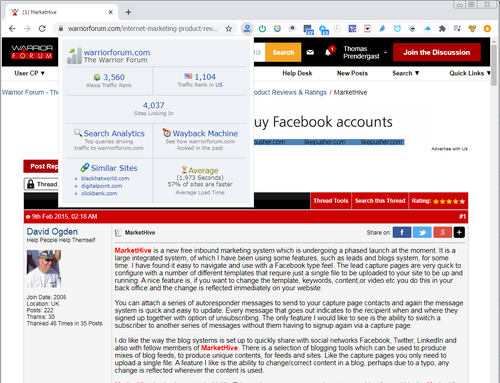Image resolution: width=500 pixels, height=383 pixels.
Task: Open the puzzle piece Extensions menu
Action: [442, 29]
